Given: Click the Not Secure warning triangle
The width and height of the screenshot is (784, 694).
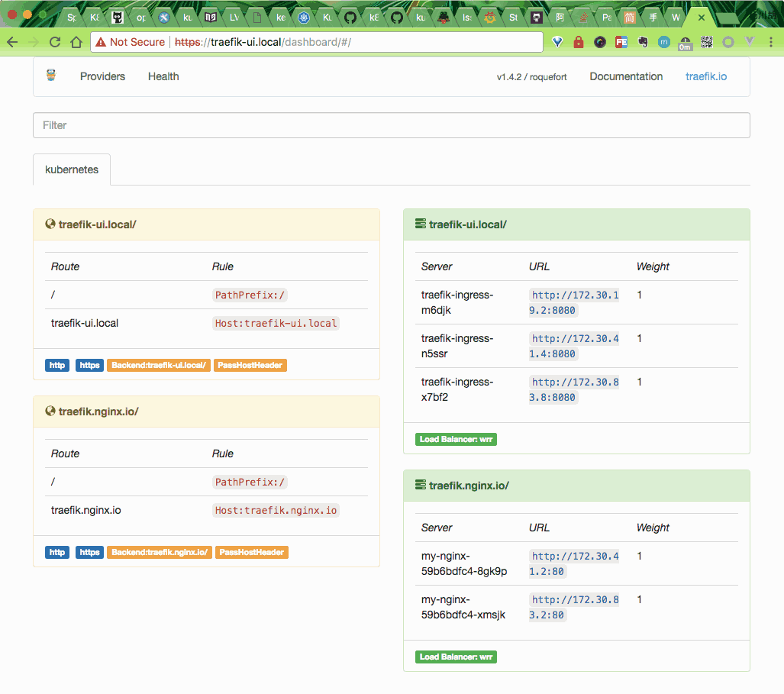Looking at the screenshot, I should click(x=101, y=42).
